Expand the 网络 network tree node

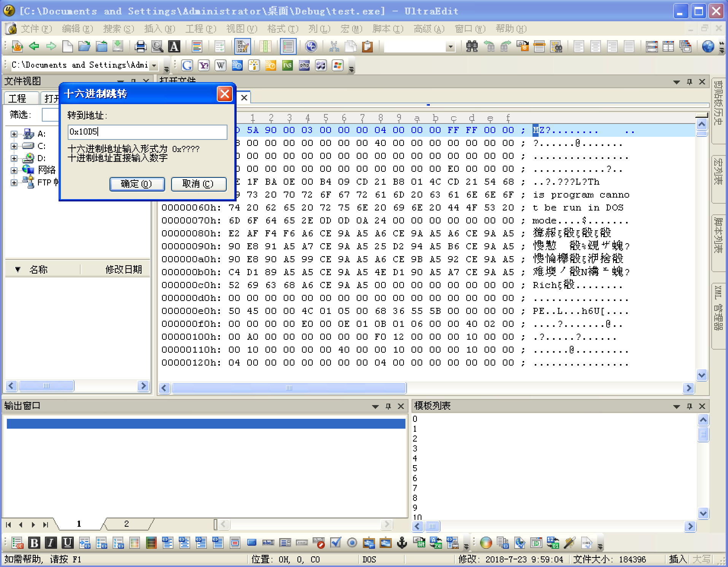pos(14,170)
